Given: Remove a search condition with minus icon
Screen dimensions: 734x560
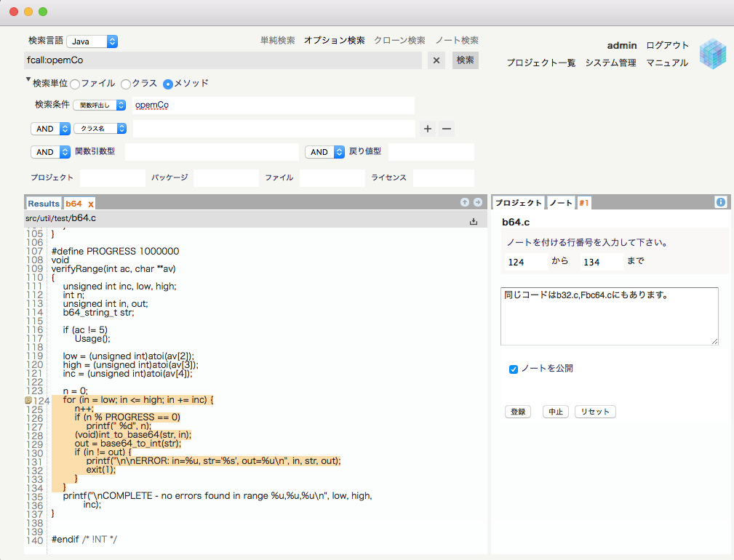Looking at the screenshot, I should click(x=447, y=129).
